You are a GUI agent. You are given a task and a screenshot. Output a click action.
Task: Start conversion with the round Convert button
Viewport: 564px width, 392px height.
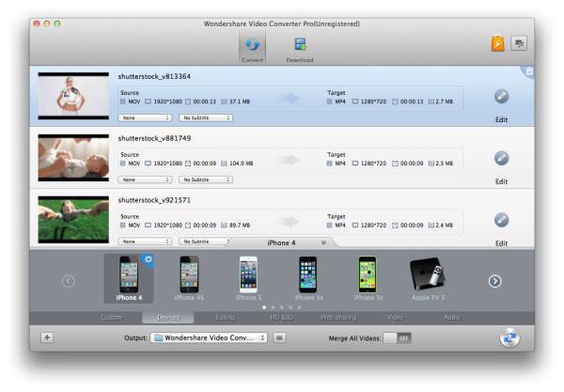point(509,337)
